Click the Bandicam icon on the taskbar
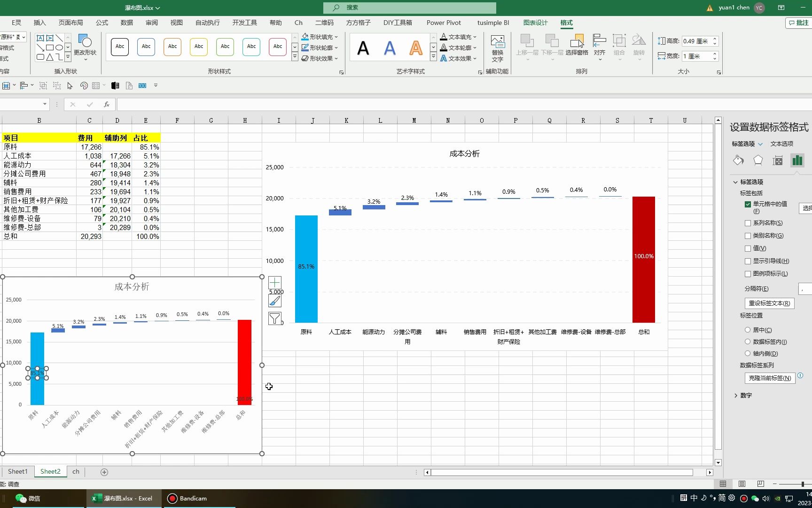Image resolution: width=812 pixels, height=508 pixels. coord(172,498)
